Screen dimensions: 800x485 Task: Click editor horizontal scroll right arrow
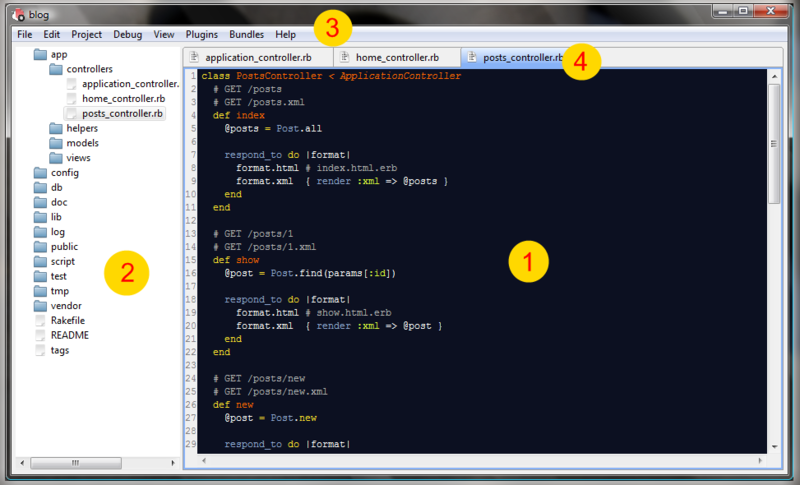click(x=760, y=461)
